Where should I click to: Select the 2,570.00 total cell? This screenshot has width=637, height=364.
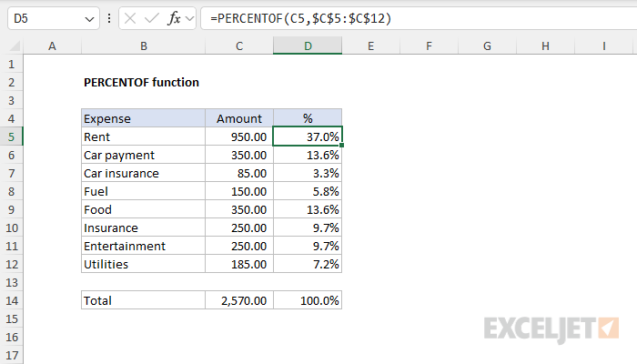point(239,300)
